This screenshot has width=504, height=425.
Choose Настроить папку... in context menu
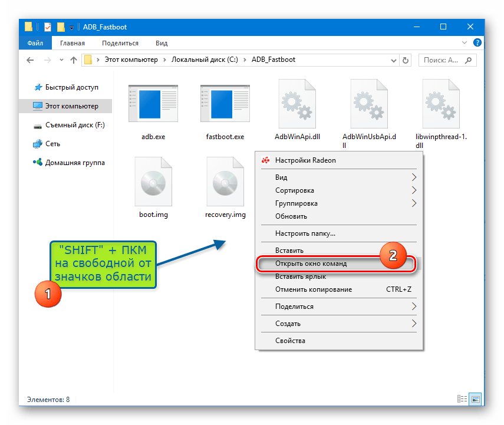tap(339, 233)
